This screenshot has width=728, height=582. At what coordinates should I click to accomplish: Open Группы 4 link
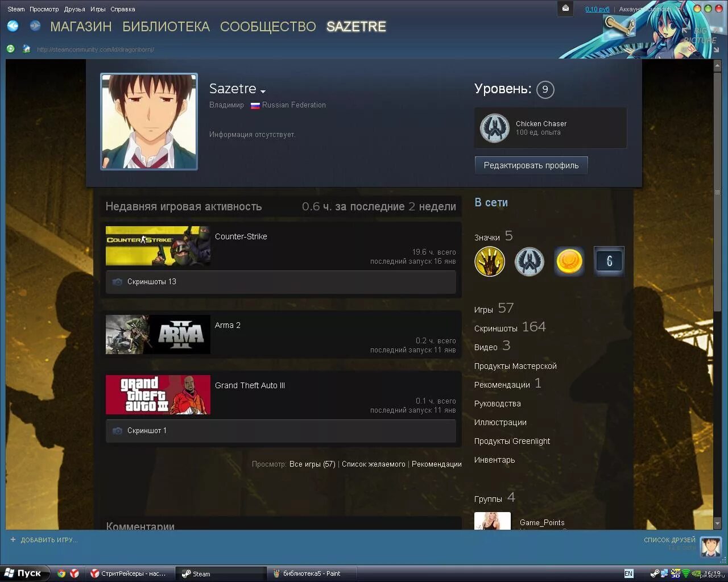(495, 498)
